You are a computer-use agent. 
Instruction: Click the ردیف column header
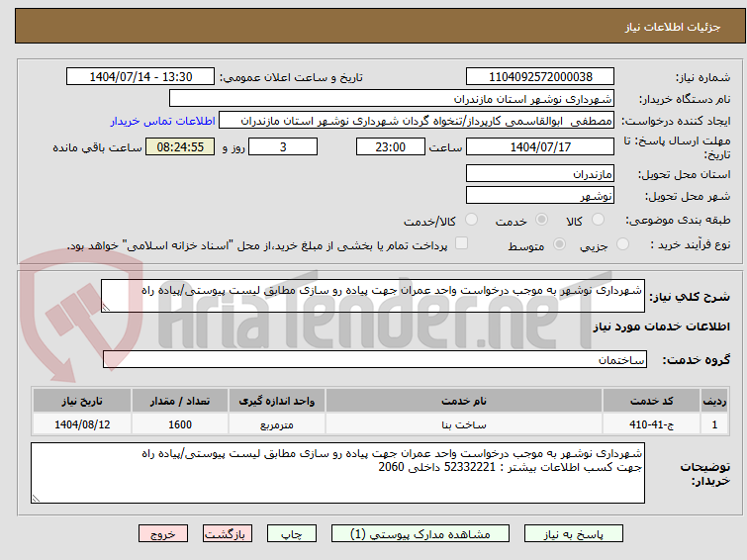tap(714, 401)
